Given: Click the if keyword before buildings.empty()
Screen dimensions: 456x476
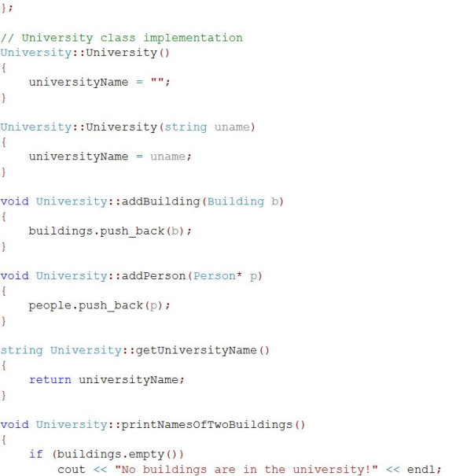Looking at the screenshot, I should pos(36,454).
